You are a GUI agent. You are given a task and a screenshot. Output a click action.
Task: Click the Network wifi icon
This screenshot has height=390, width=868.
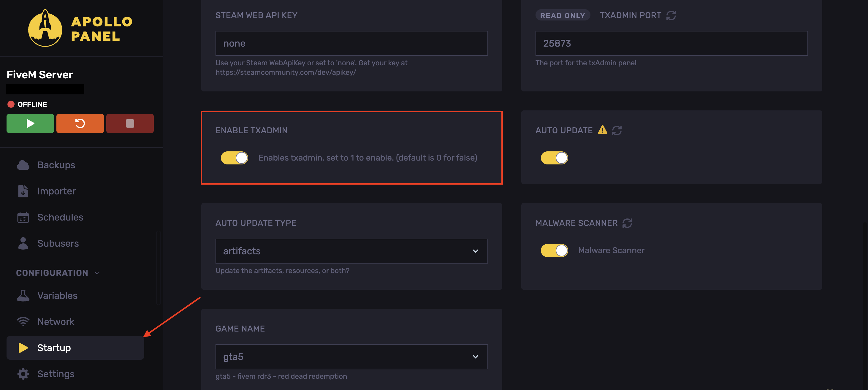tap(23, 322)
